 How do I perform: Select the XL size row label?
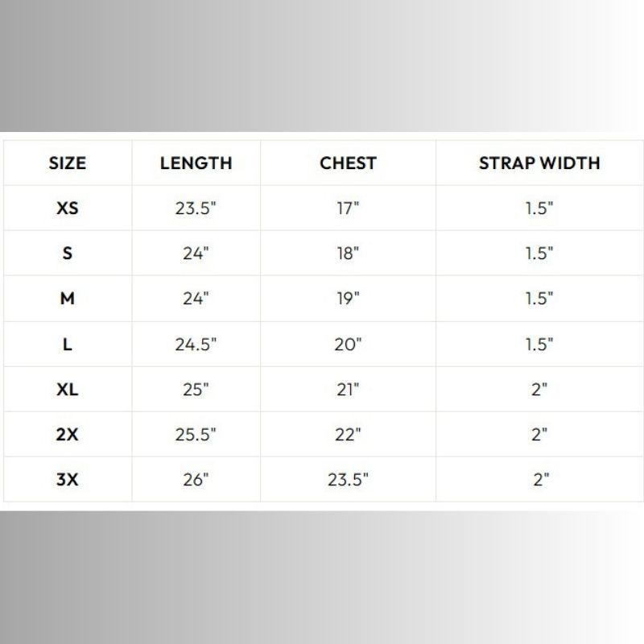68,390
